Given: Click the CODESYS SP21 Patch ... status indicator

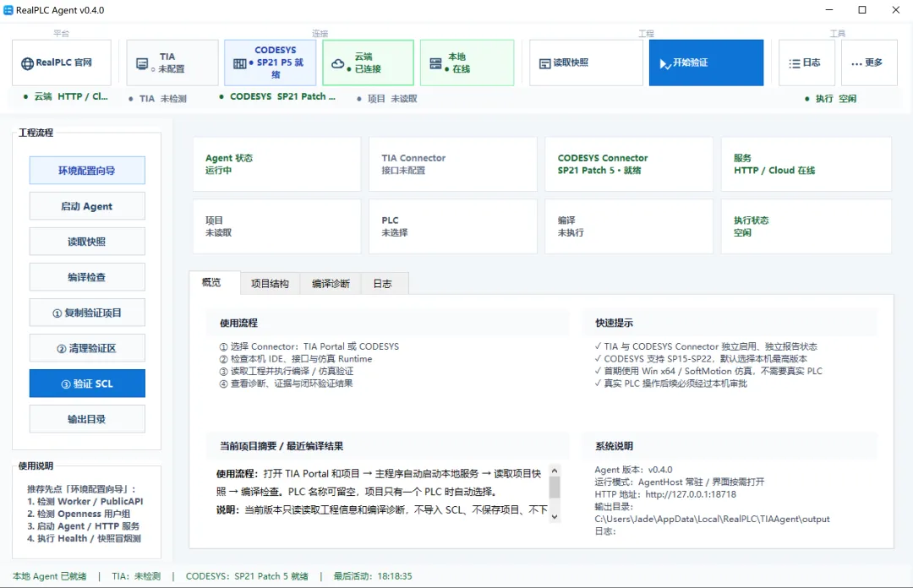Looking at the screenshot, I should [278, 96].
